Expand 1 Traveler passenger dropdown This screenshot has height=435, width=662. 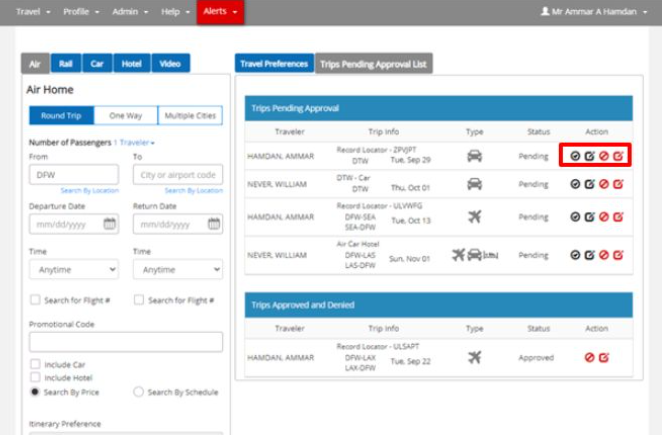(134, 143)
